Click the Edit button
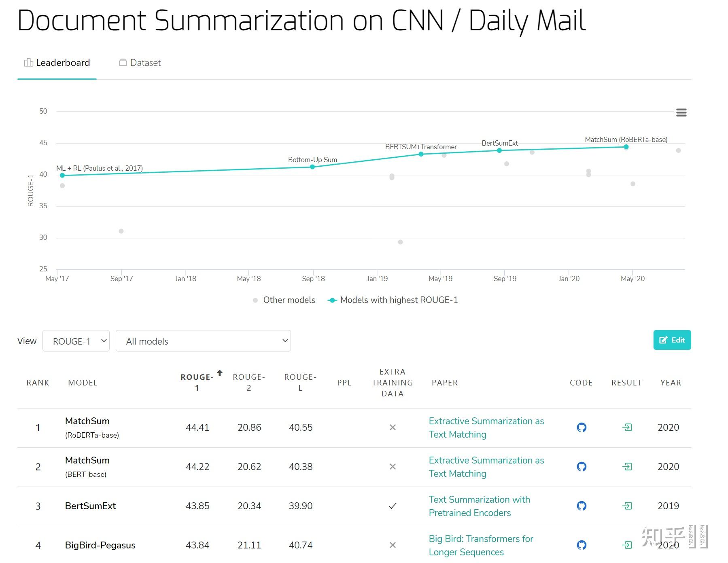Image resolution: width=728 pixels, height=563 pixels. pyautogui.click(x=672, y=340)
